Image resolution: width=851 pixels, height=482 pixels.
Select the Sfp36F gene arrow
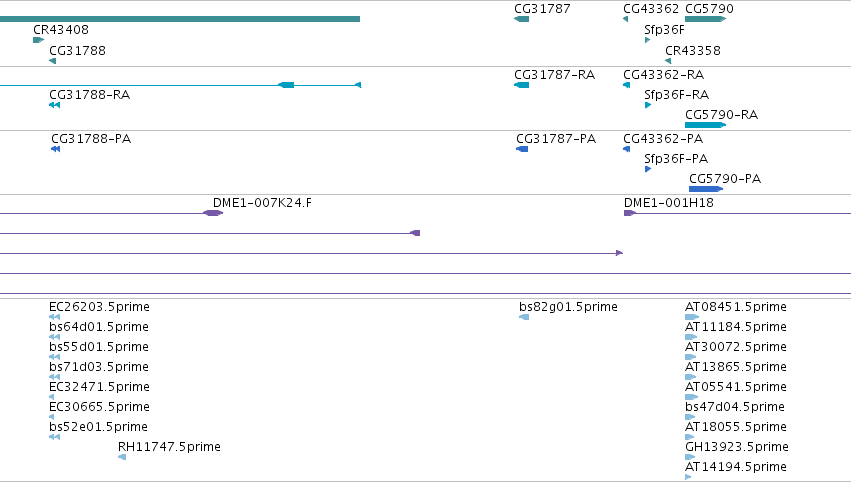647,40
